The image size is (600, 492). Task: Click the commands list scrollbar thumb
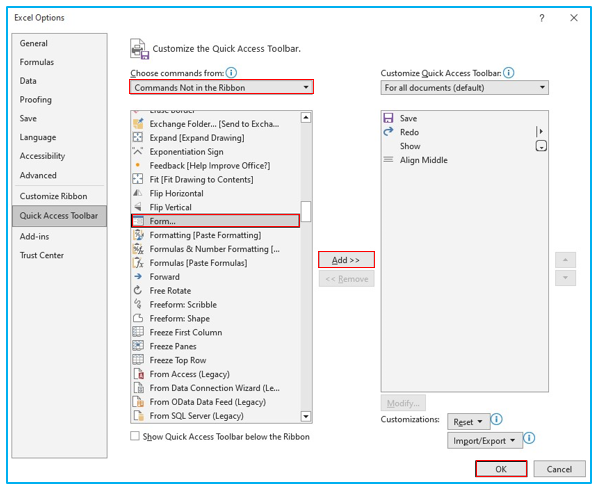tap(306, 211)
